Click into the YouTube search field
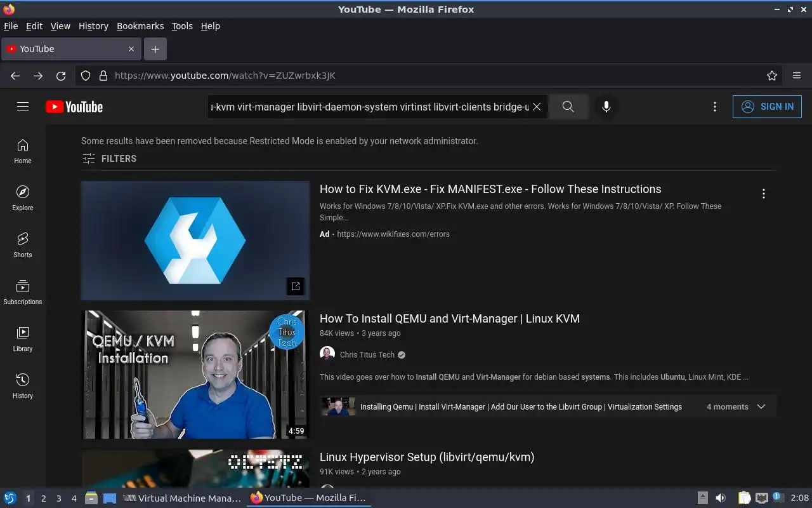Viewport: 812px width, 508px height. (x=370, y=107)
